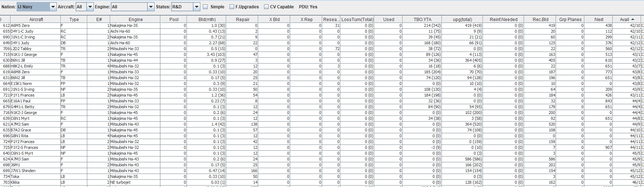Open the Engine filter dropdown
644x187 pixels.
(133, 7)
